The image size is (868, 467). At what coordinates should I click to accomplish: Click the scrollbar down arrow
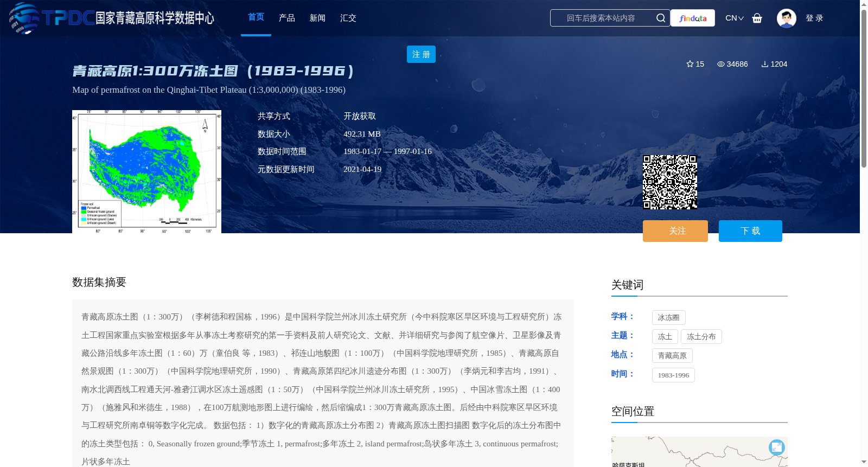pyautogui.click(x=864, y=462)
